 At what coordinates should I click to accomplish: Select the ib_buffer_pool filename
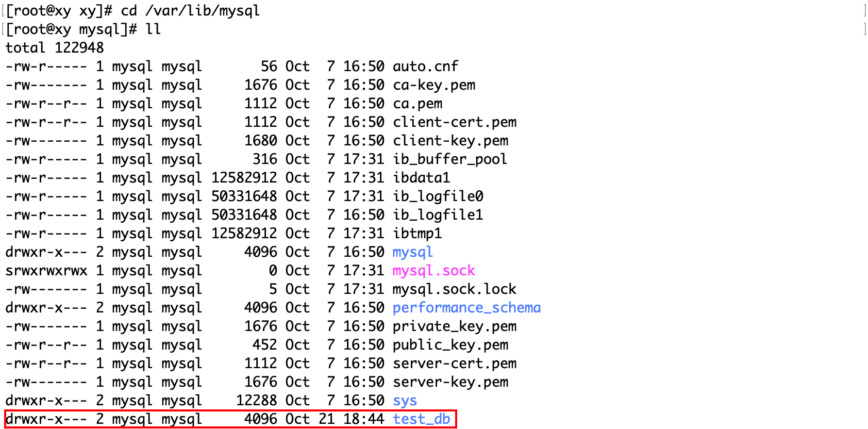[x=450, y=159]
